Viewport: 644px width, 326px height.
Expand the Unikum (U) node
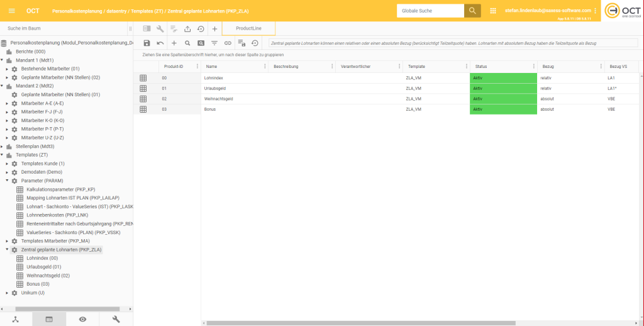pyautogui.click(x=7, y=293)
